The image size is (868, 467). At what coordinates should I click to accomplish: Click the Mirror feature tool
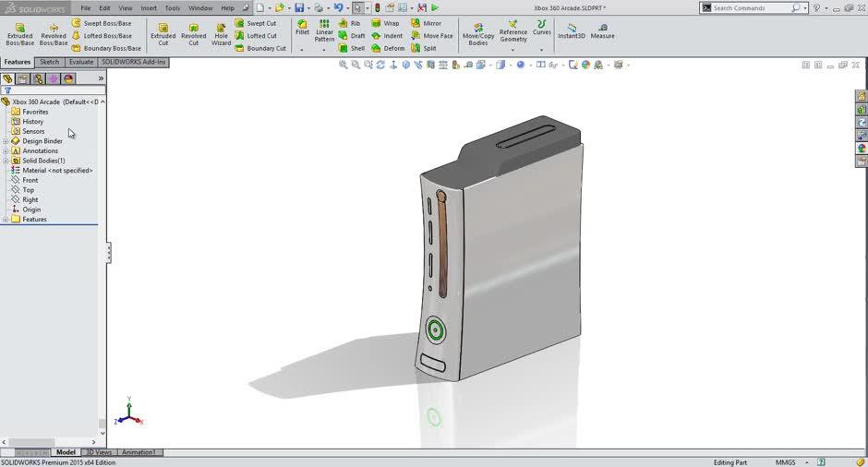427,23
